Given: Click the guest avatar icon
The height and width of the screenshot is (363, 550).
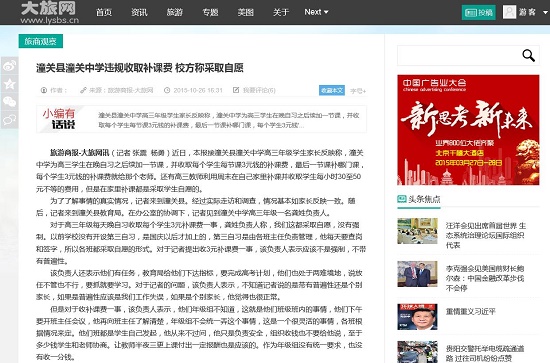Looking at the screenshot, I should coord(509,12).
